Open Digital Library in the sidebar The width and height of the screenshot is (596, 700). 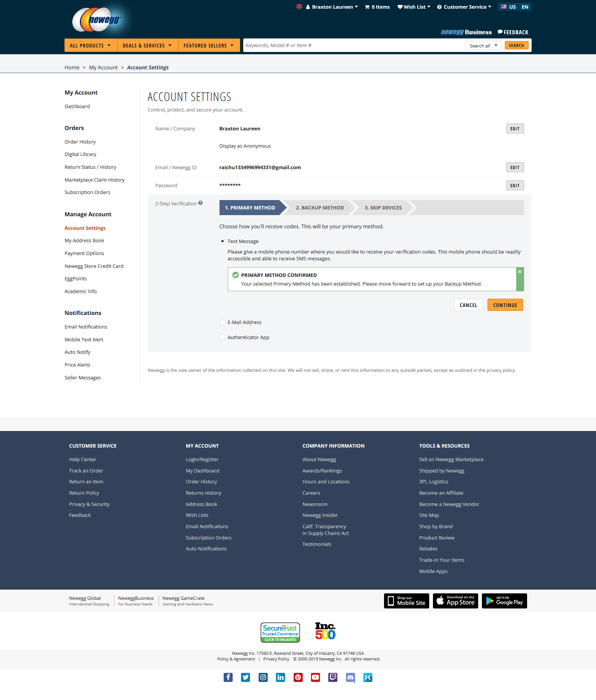[x=80, y=154]
